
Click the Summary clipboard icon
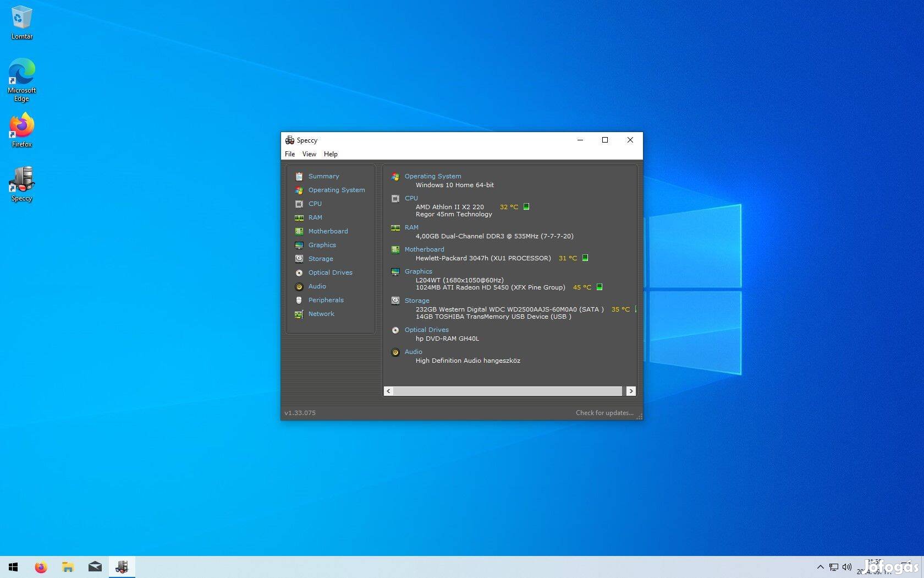point(299,176)
